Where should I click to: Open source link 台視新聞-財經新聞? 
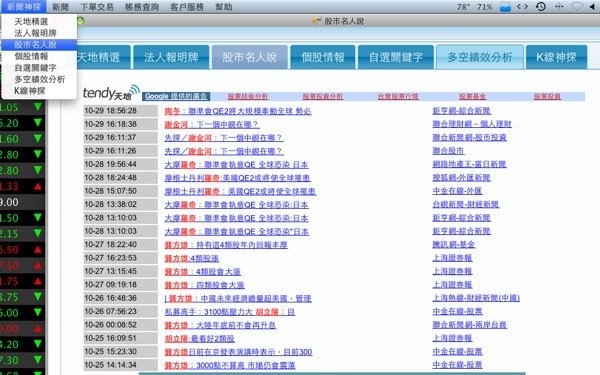point(466,204)
